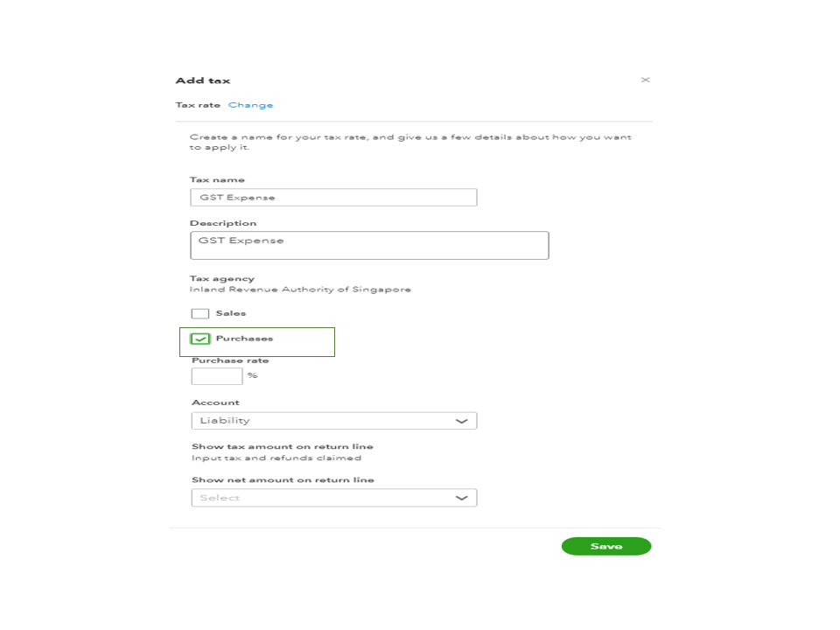The width and height of the screenshot is (840, 630).
Task: Uncheck the Purchases checkbox
Action: click(200, 339)
